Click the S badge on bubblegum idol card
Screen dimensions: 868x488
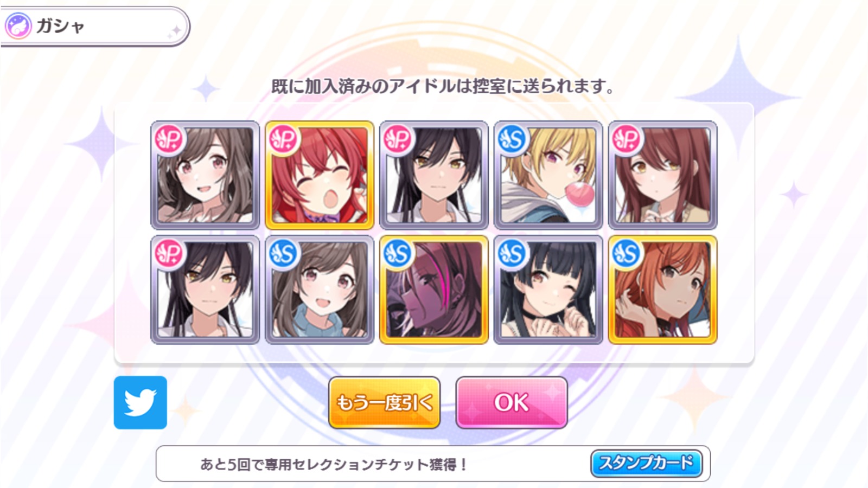[x=513, y=140]
